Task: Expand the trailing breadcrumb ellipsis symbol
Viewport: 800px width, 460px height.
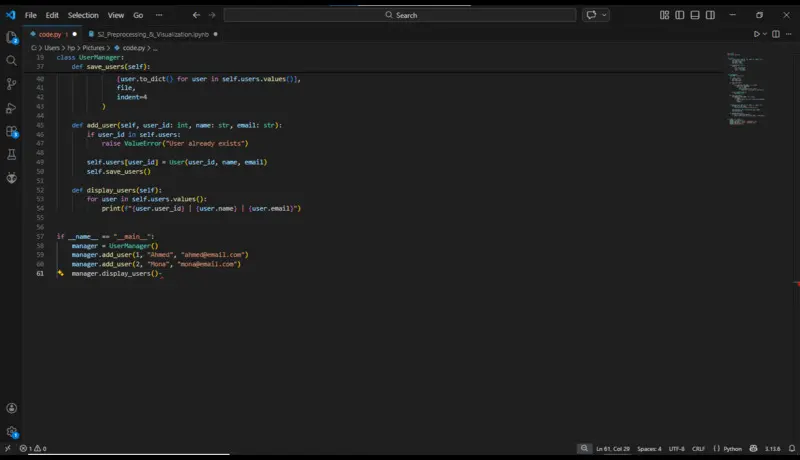Action: (x=155, y=48)
